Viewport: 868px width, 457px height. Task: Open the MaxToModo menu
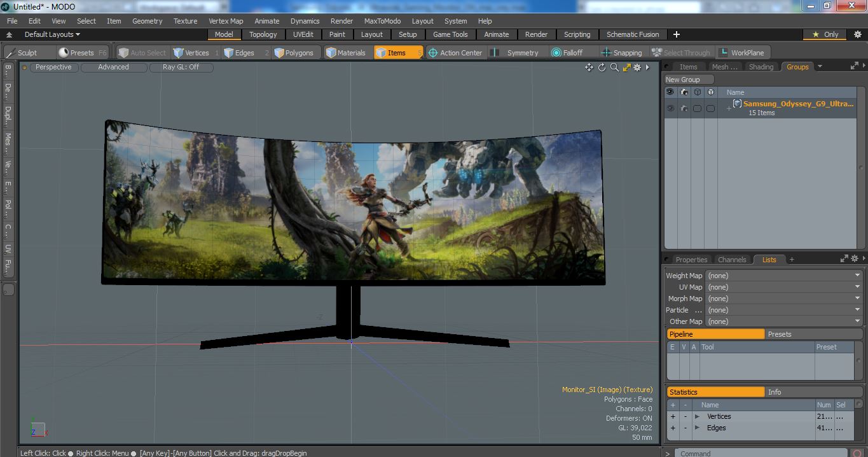coord(382,21)
